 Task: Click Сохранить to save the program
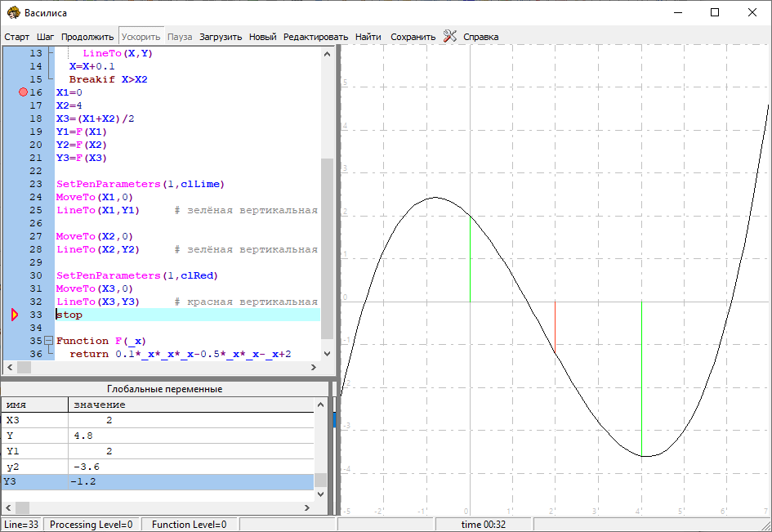pos(413,37)
